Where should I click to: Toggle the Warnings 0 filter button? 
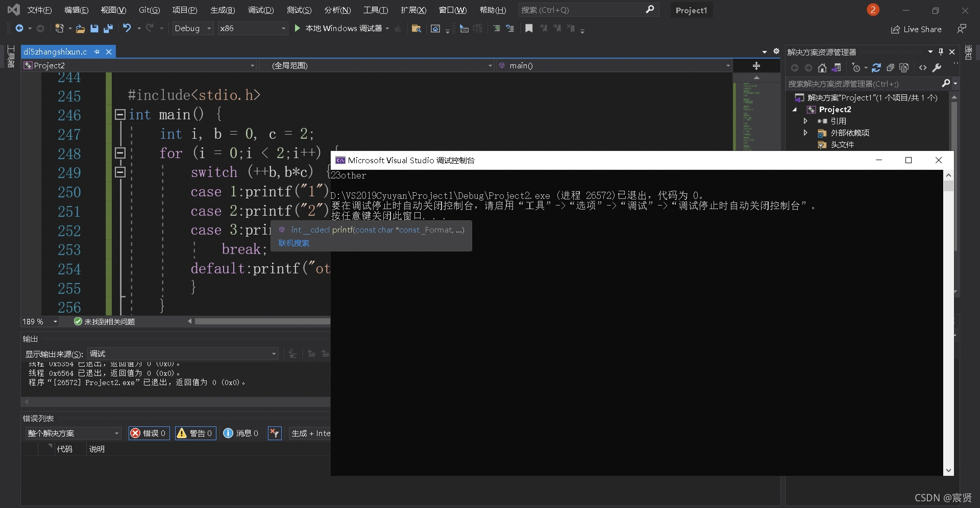195,433
